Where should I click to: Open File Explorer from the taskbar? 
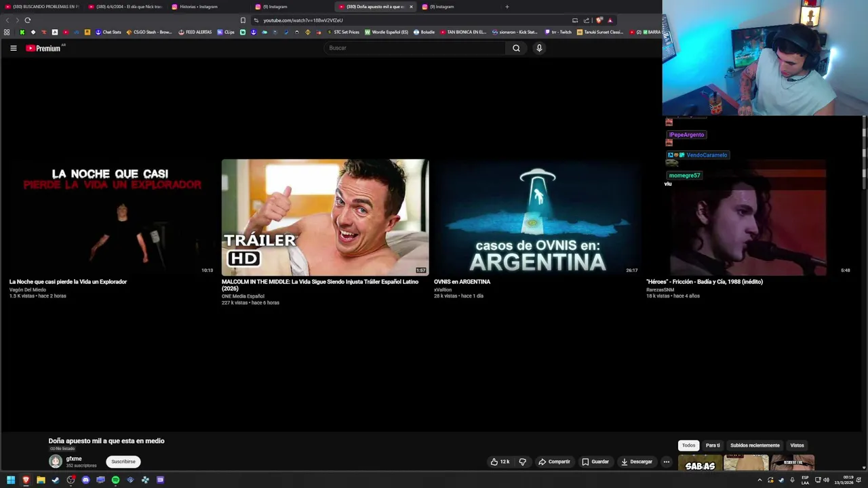click(x=41, y=480)
